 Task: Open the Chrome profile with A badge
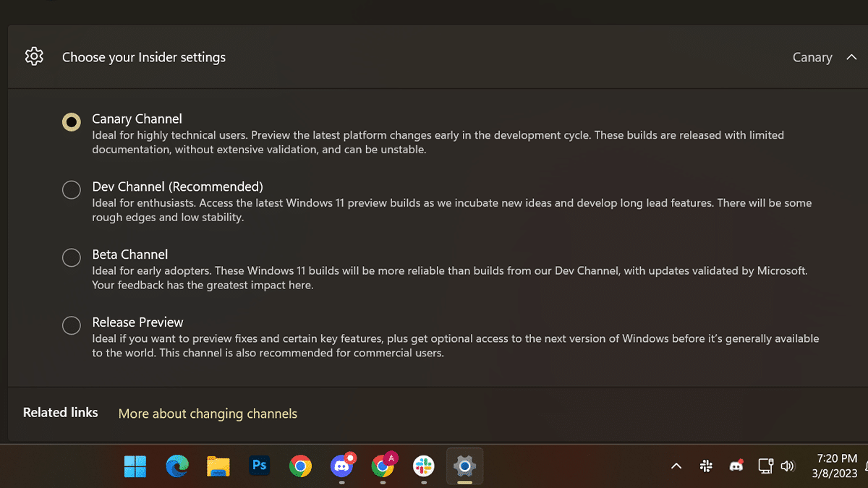(x=383, y=466)
